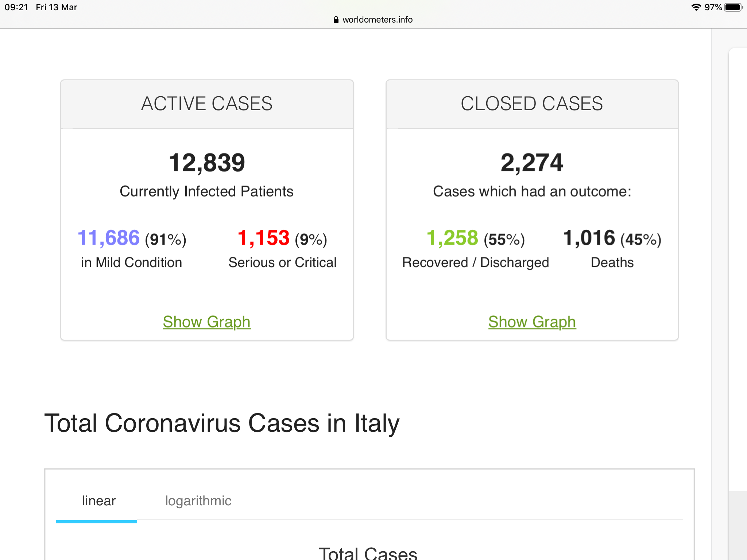Select the 11,686 mild condition number
This screenshot has height=560, width=747.
(109, 238)
